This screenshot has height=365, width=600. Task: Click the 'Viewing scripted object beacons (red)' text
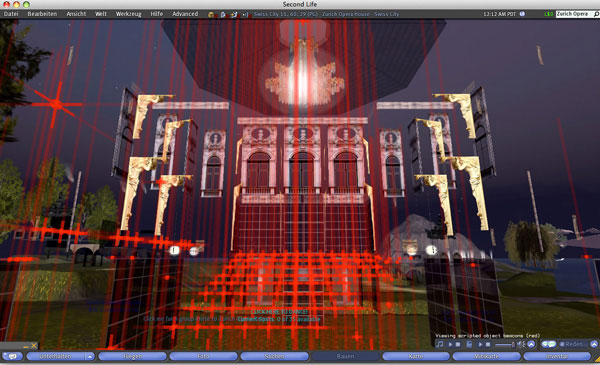488,336
